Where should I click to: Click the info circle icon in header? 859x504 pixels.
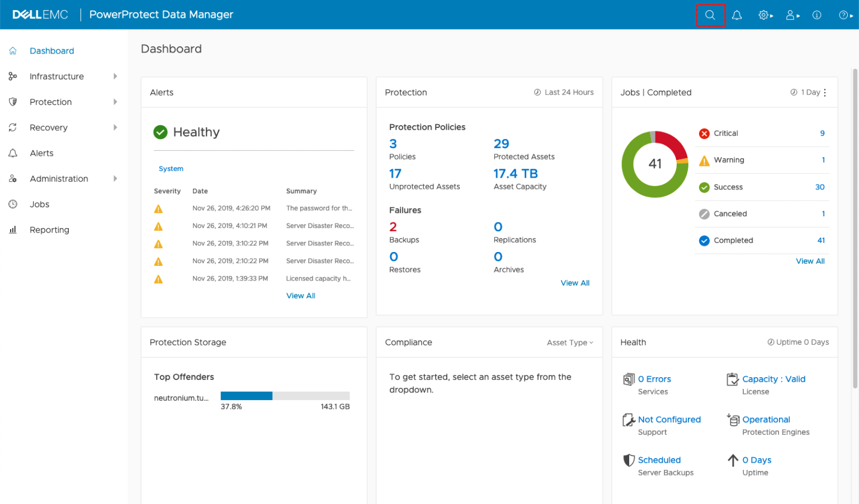click(x=816, y=15)
